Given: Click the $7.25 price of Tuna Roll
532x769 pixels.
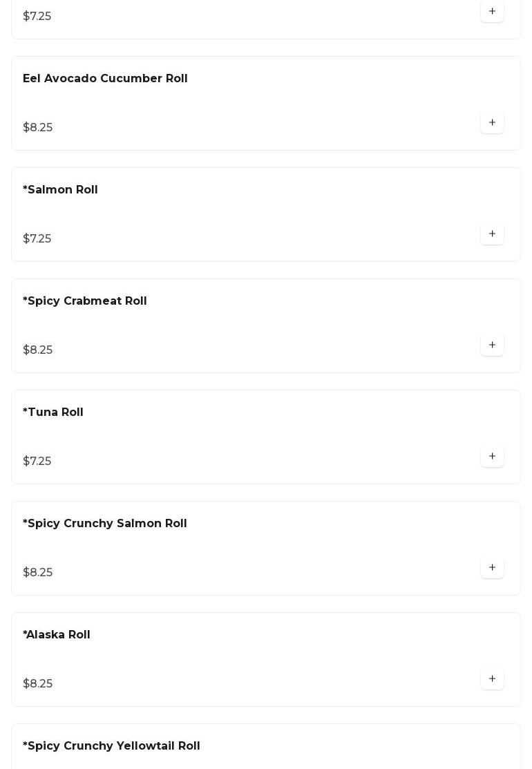Looking at the screenshot, I should pyautogui.click(x=37, y=462).
